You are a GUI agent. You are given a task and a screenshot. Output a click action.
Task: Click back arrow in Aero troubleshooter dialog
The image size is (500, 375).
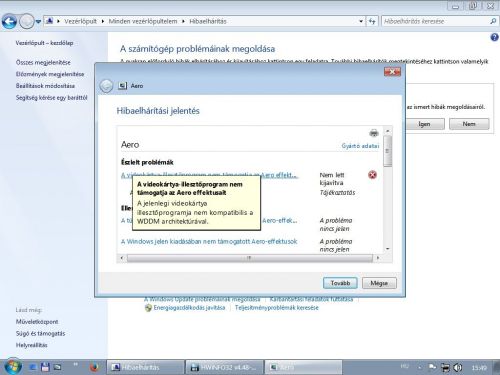click(x=106, y=86)
